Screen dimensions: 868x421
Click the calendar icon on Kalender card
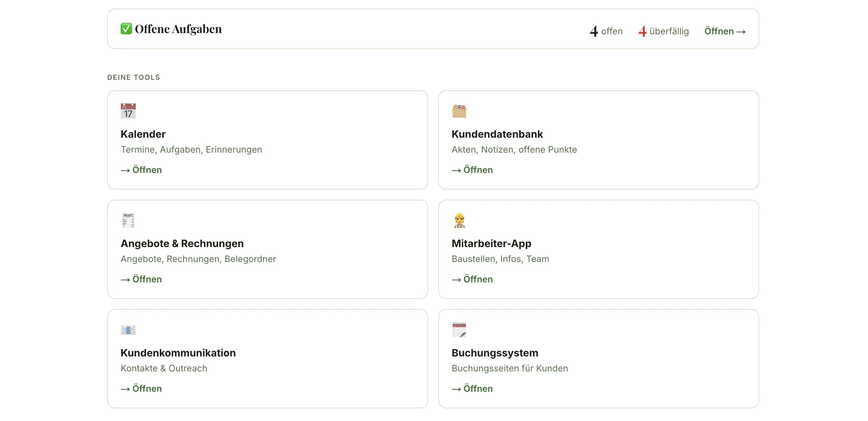(128, 111)
